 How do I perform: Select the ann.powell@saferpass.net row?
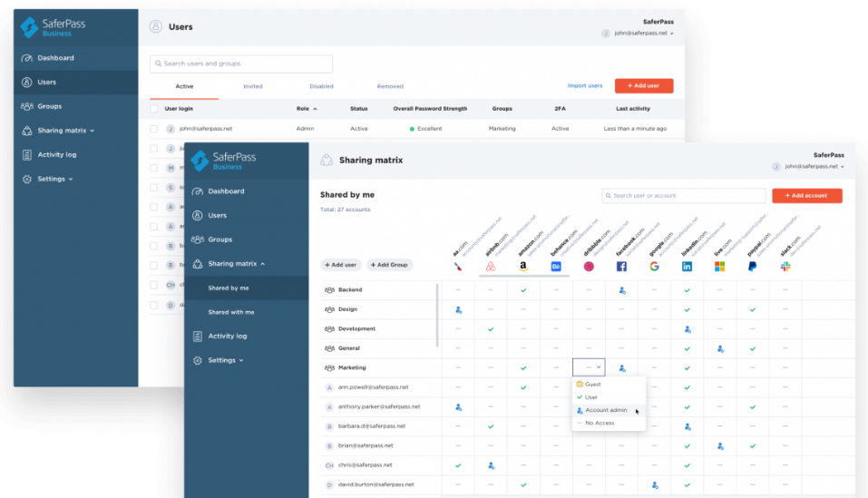(x=373, y=387)
